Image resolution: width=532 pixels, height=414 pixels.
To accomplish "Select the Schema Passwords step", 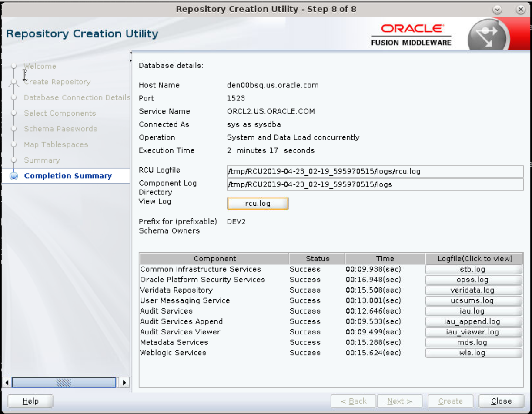I will pos(60,129).
